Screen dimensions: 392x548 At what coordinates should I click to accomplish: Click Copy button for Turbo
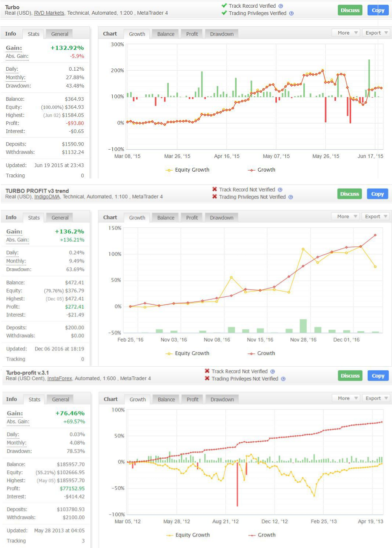(x=378, y=10)
